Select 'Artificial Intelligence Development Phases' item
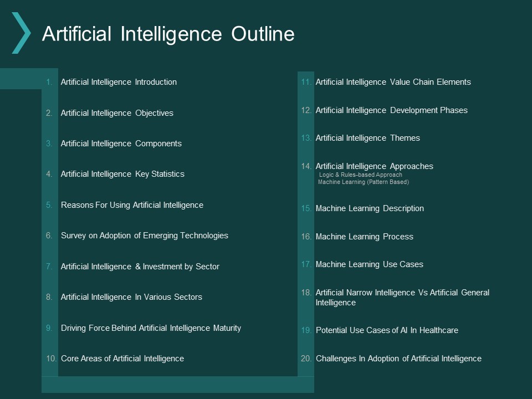Screen dimensions: 532x399 [x=392, y=110]
